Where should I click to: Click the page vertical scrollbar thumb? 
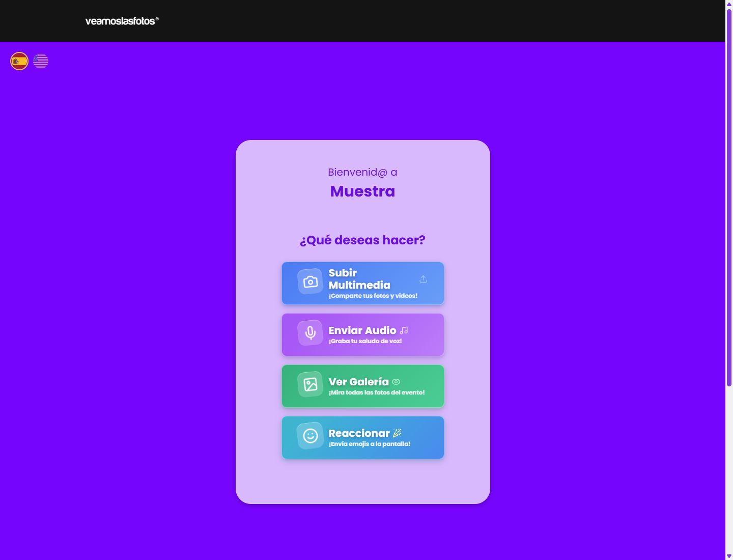pos(729,198)
